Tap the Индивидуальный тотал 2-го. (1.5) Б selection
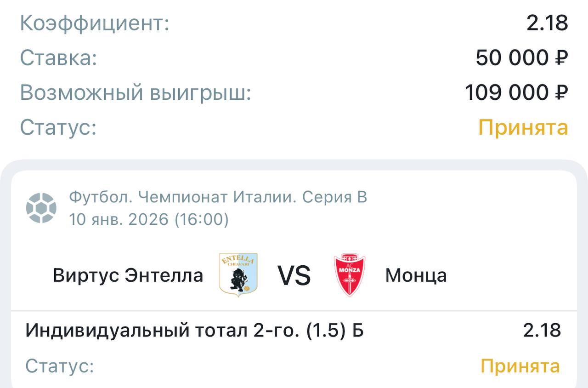The height and width of the screenshot is (388, 588). [194, 330]
